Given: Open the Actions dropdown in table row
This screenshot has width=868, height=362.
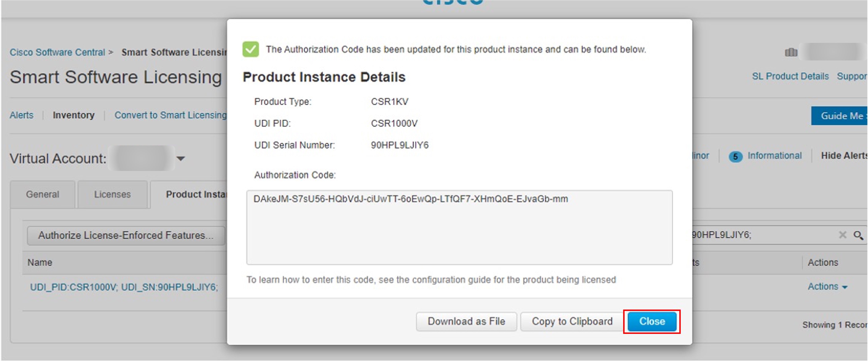Looking at the screenshot, I should coord(827,286).
